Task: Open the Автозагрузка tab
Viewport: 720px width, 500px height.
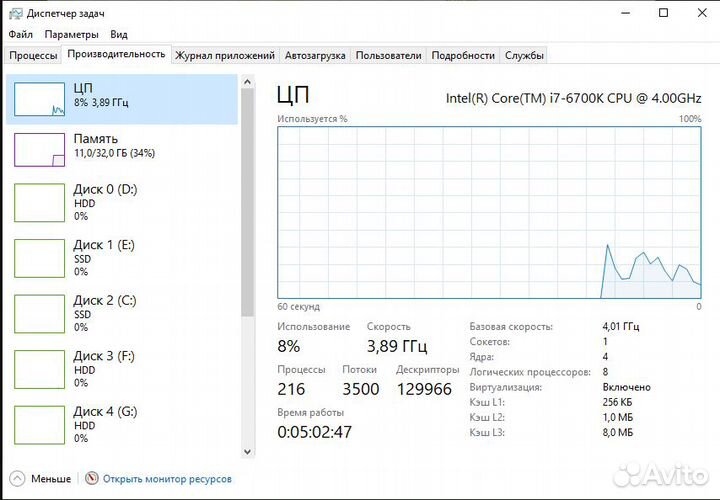Action: click(x=315, y=56)
